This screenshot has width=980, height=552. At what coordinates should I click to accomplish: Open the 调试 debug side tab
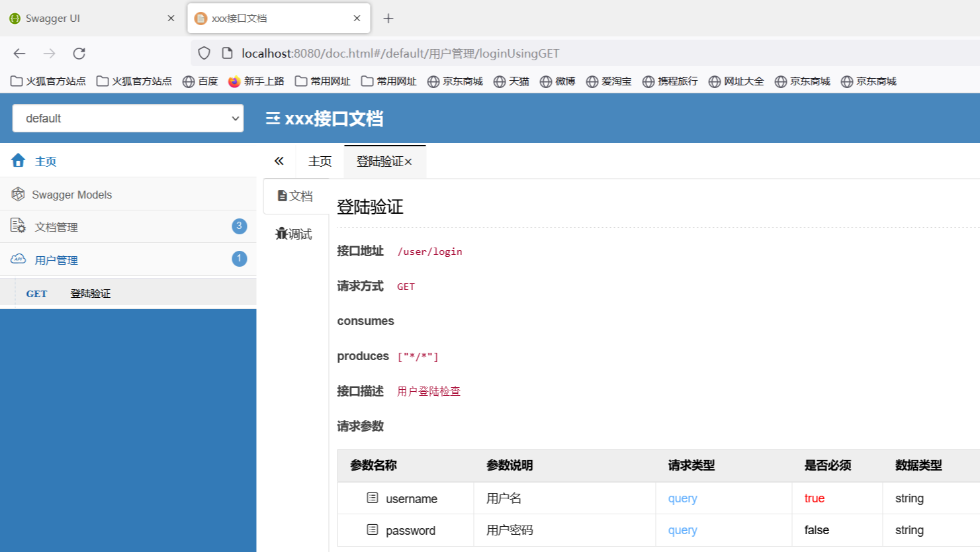tap(294, 234)
